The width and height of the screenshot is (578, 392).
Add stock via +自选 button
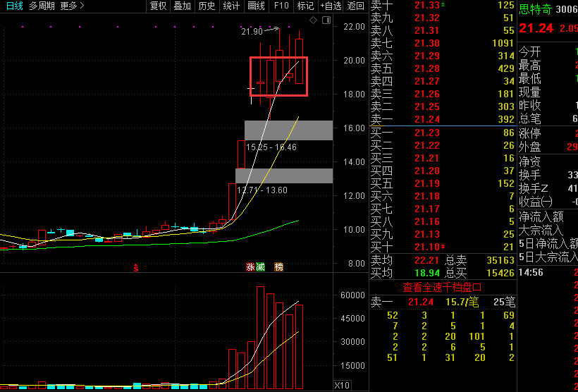[330, 6]
